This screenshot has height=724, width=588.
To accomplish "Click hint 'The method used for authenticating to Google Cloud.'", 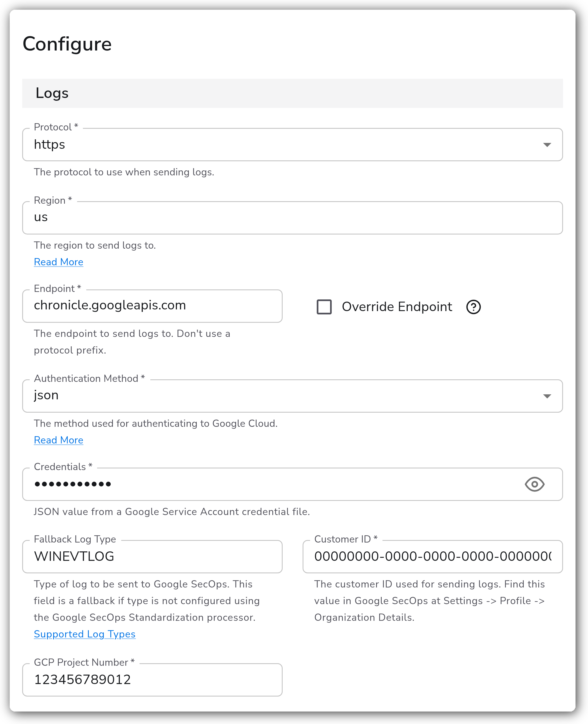I will pyautogui.click(x=156, y=423).
